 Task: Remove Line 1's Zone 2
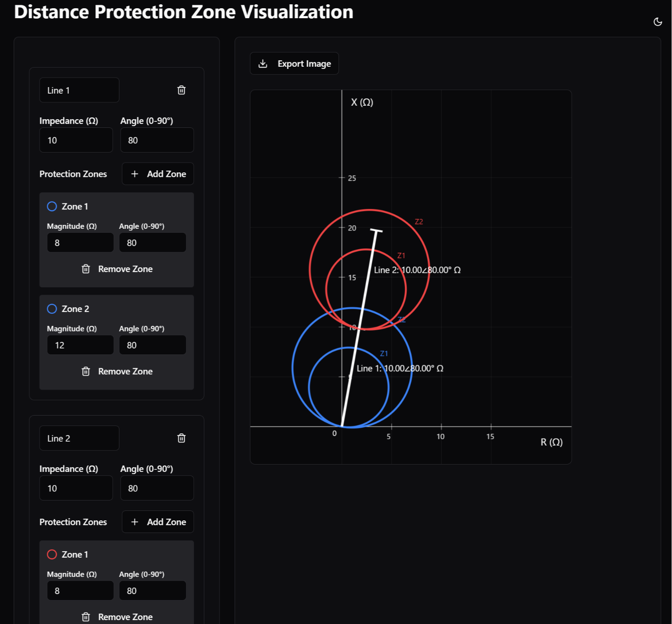[x=117, y=371]
